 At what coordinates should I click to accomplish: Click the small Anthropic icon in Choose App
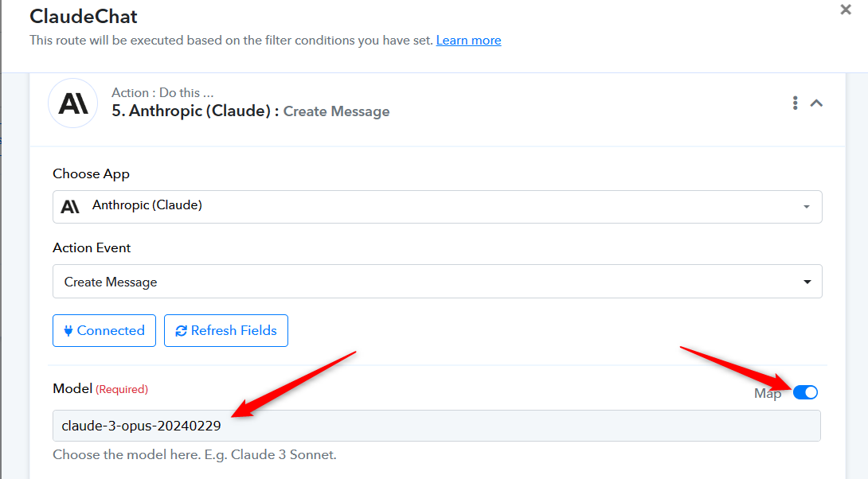[70, 206]
